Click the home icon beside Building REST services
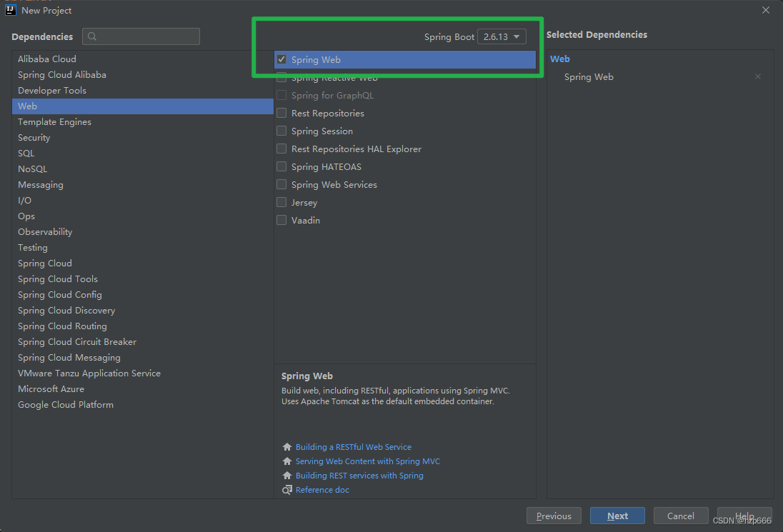This screenshot has width=783, height=532. [x=286, y=476]
